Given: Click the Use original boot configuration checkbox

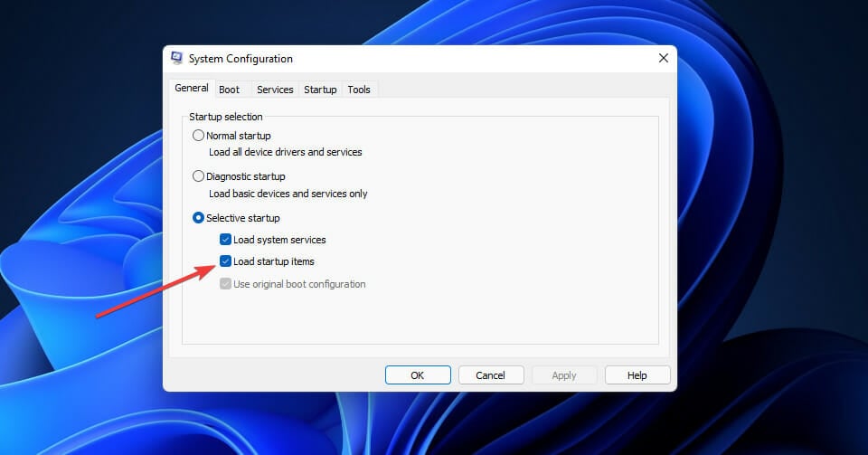Looking at the screenshot, I should click(x=225, y=284).
